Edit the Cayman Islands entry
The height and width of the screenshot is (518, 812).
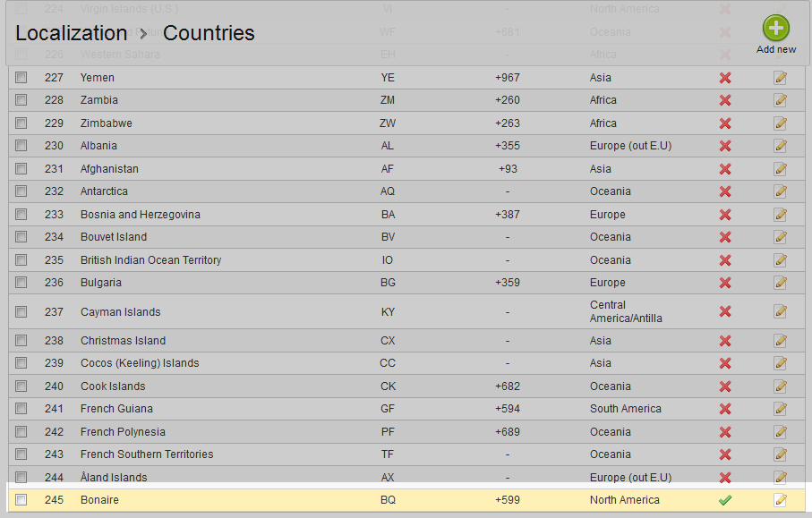[781, 311]
